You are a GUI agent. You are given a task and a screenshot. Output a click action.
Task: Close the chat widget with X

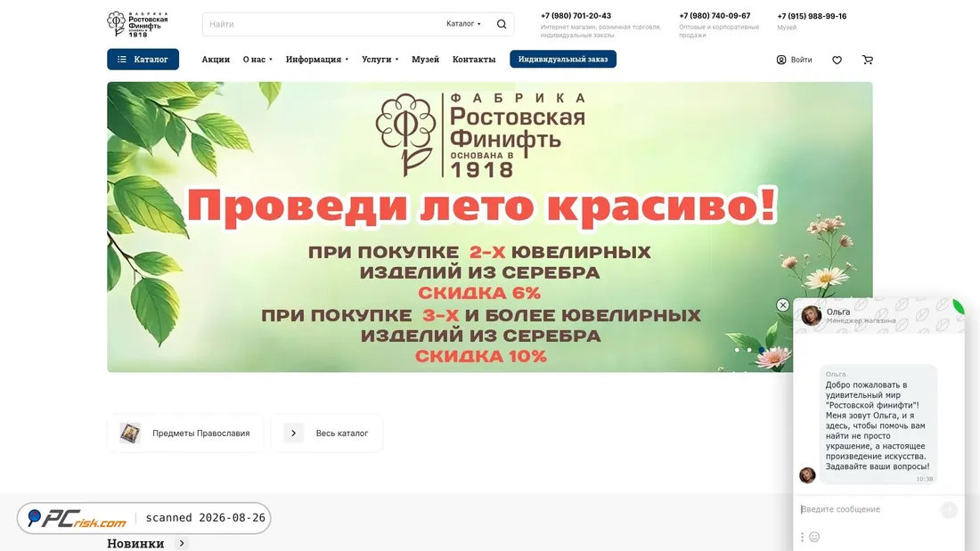click(x=782, y=304)
